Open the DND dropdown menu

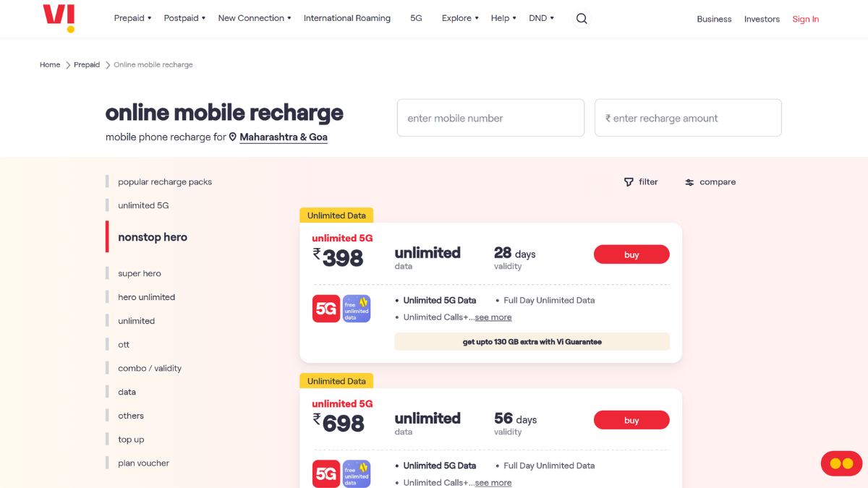click(542, 18)
